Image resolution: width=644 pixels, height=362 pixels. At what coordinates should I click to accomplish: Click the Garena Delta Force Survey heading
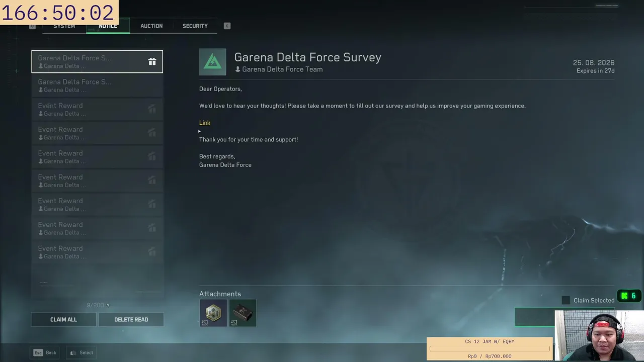pos(308,57)
